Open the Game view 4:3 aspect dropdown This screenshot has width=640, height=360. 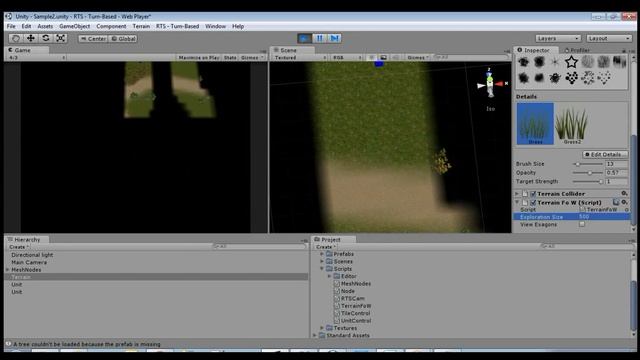37,58
